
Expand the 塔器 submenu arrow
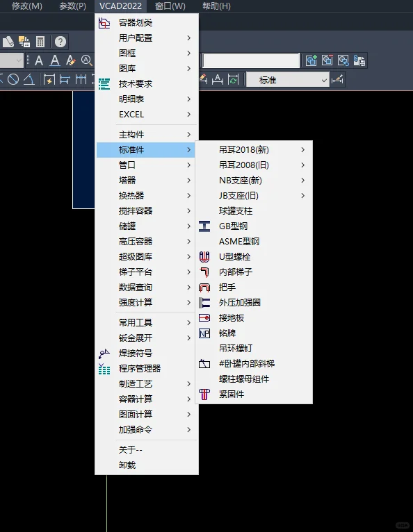[189, 181]
